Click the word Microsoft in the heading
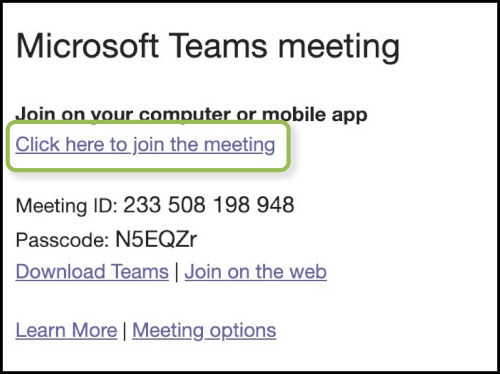 coord(87,46)
